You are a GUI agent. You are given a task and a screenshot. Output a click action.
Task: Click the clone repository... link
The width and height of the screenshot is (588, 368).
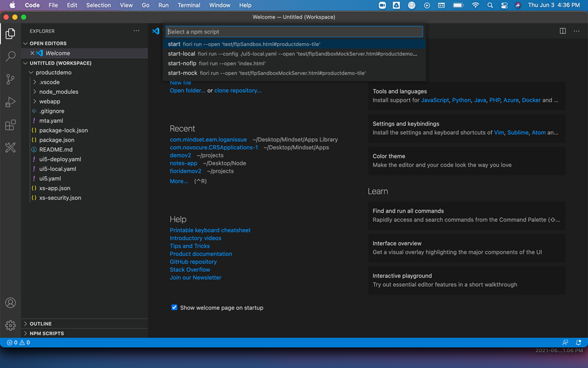pyautogui.click(x=238, y=90)
